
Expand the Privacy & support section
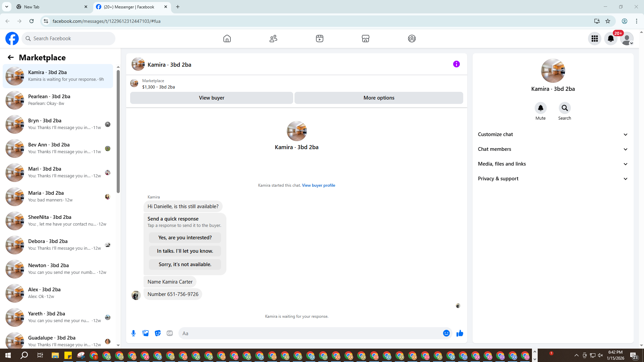click(x=553, y=179)
